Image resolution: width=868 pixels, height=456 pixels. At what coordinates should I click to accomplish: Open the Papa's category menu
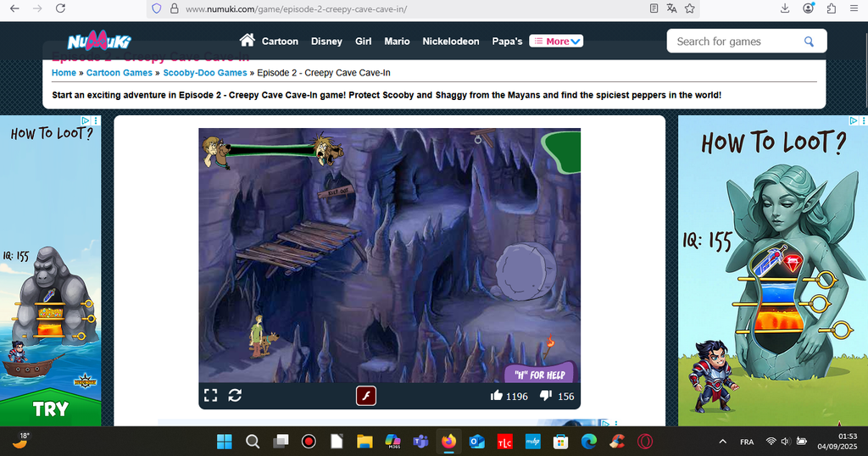[507, 42]
